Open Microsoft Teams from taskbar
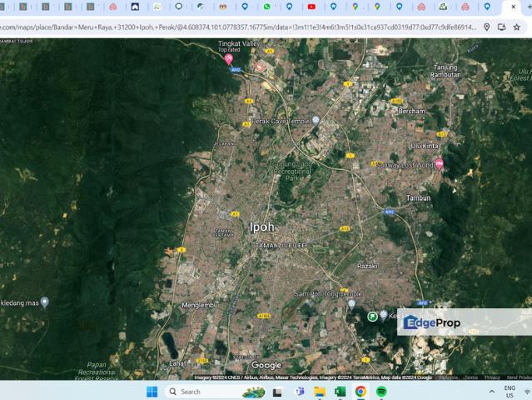The height and width of the screenshot is (400, 532). (299, 391)
